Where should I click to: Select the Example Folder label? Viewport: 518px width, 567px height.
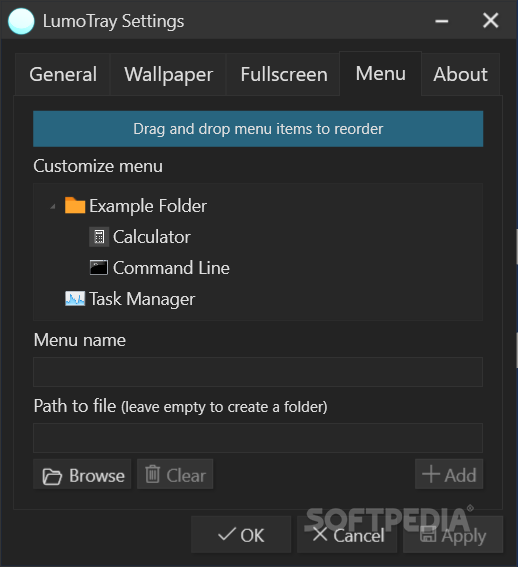tap(148, 206)
